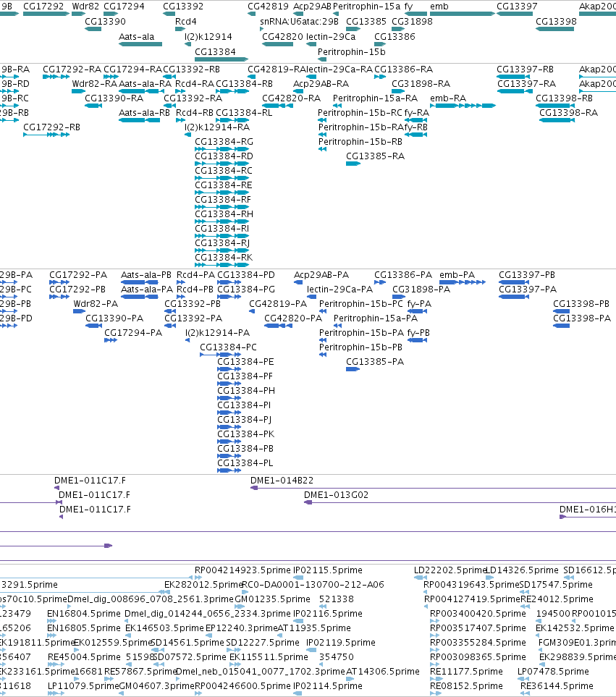
Task: Select the 'CG17294-PA' protein label
Action: point(133,332)
